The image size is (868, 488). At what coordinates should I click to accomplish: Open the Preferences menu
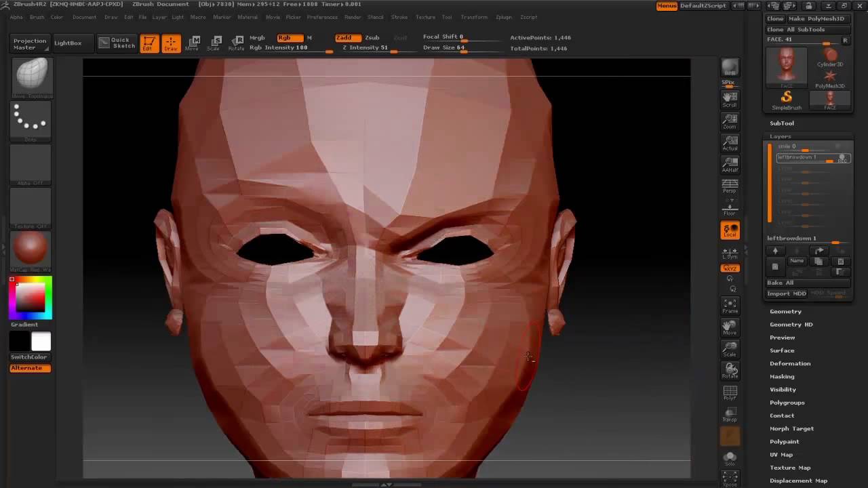[322, 17]
